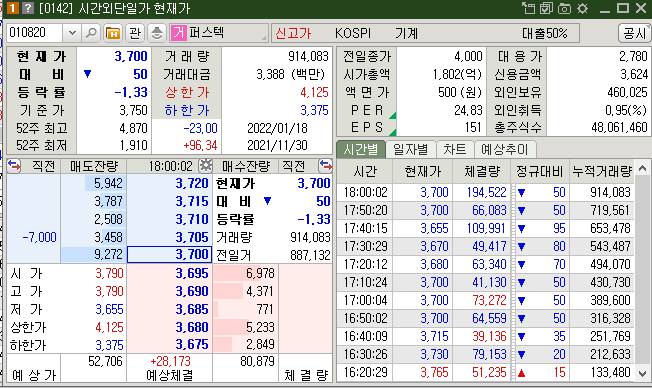Select bid price 3,675 in order book
This screenshot has height=388, width=652.
[x=170, y=344]
